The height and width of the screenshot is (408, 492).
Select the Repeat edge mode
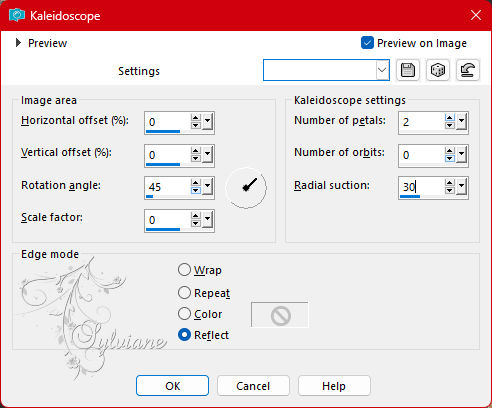point(184,293)
